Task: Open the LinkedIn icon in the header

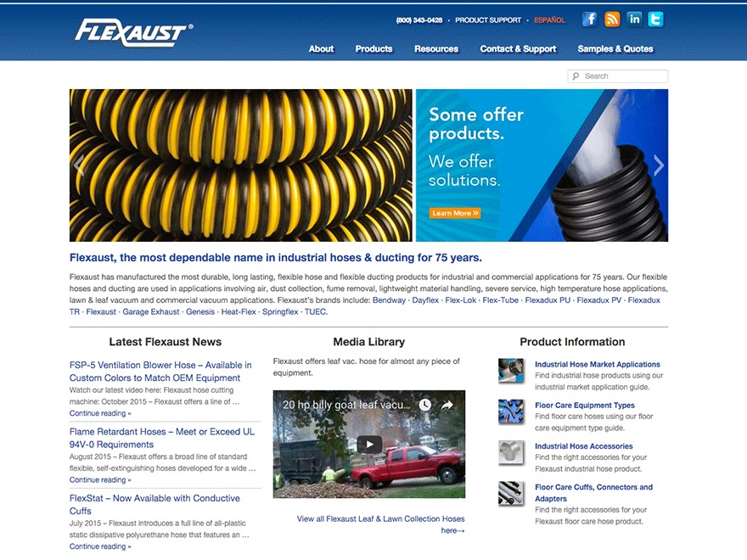Action: click(634, 20)
